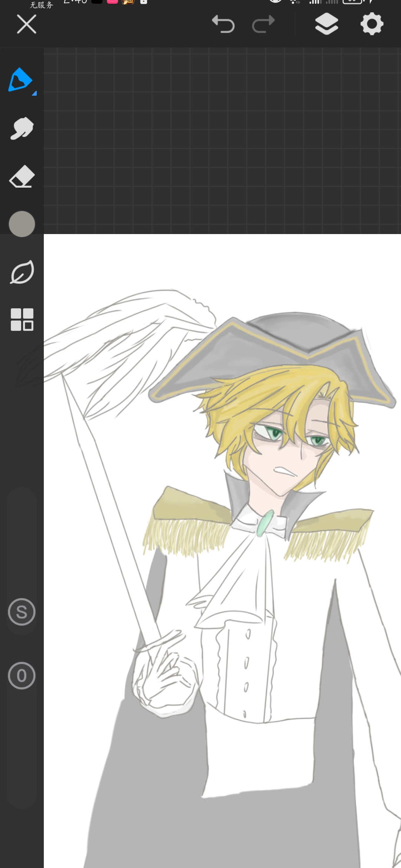Expand brush options via small blue triangle

point(34,93)
